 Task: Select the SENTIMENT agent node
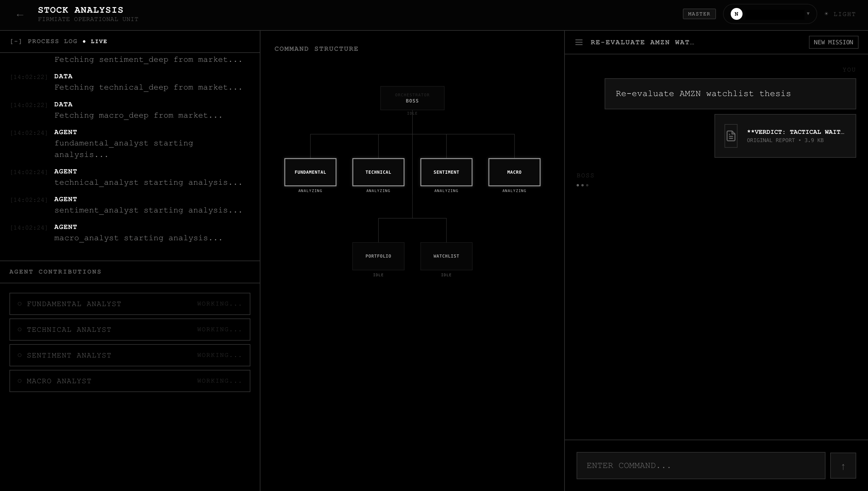click(x=446, y=172)
